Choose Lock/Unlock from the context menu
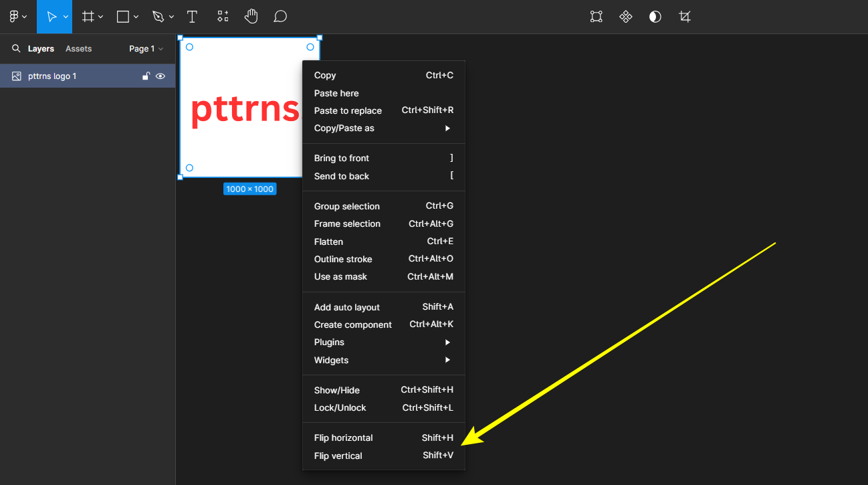 pos(384,407)
